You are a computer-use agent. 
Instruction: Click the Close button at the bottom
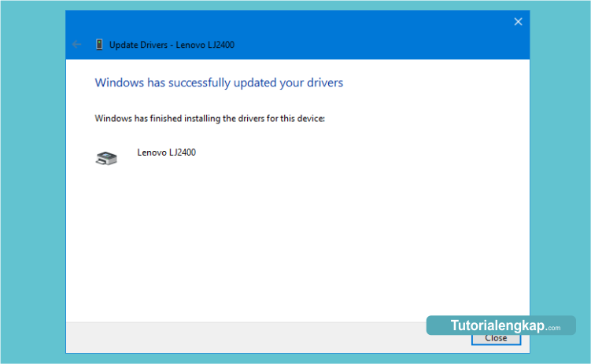point(496,339)
